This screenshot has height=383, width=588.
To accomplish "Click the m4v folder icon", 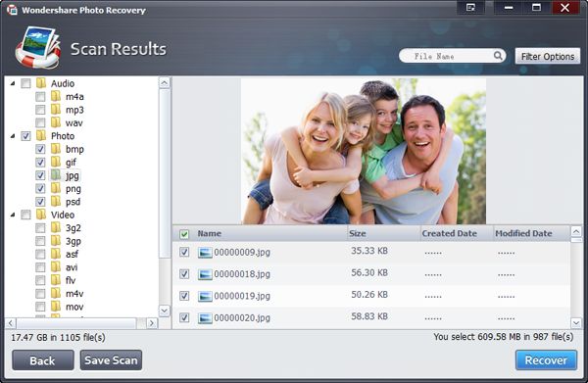I will [56, 293].
